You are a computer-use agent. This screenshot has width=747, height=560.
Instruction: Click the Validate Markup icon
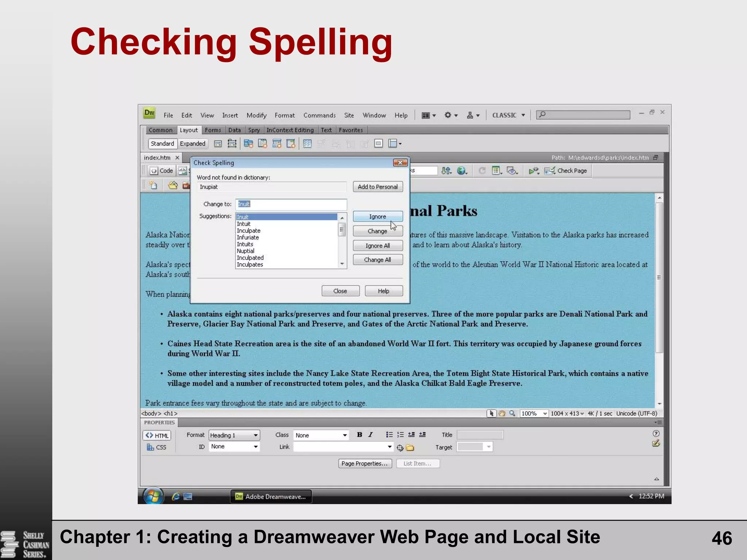534,171
